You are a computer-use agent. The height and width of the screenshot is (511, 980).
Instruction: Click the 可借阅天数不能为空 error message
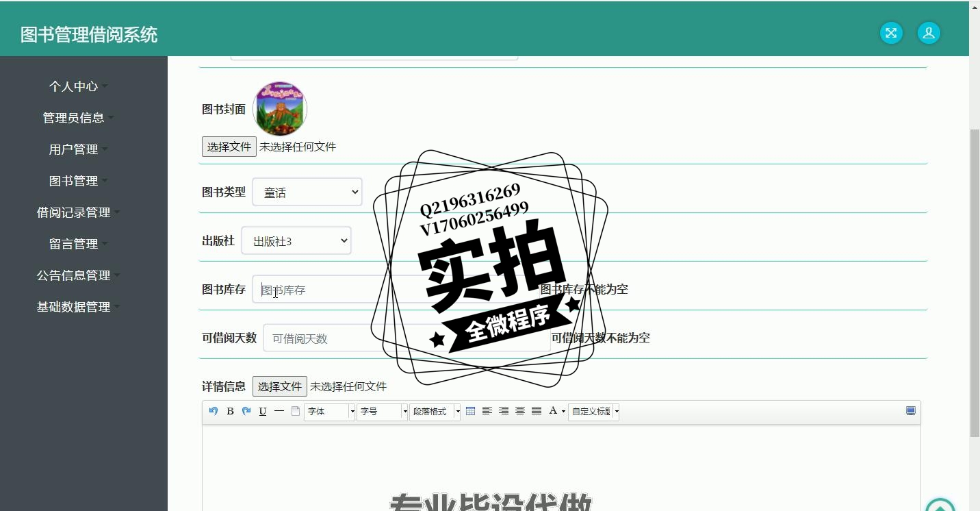[601, 338]
